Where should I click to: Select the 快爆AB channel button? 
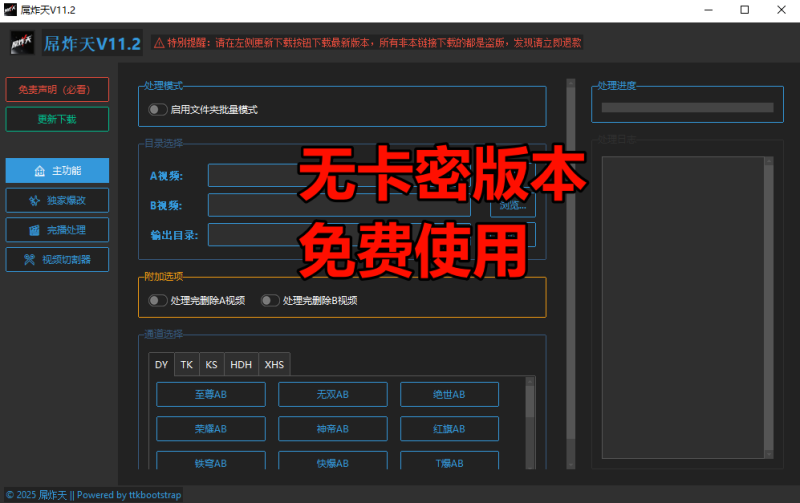(x=333, y=460)
